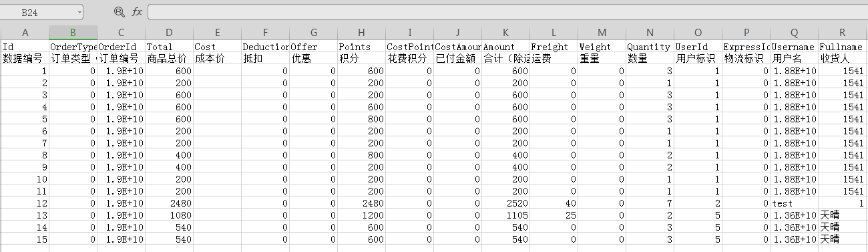Select column R header
868x252 pixels.
[x=843, y=33]
